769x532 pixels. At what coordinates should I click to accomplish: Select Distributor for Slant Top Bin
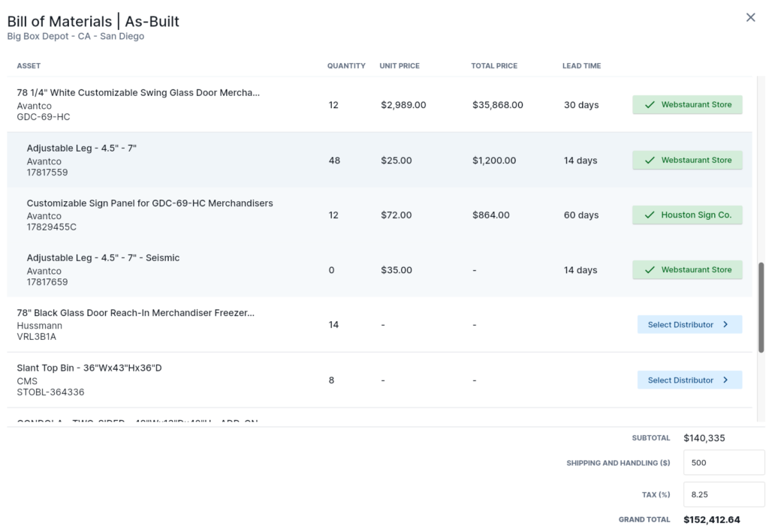[687, 380]
